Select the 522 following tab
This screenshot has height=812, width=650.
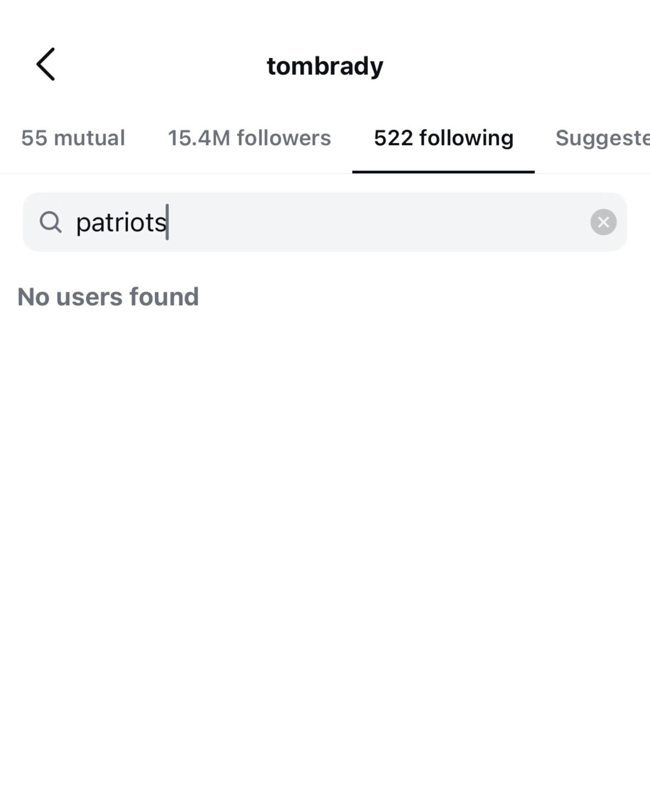[443, 138]
